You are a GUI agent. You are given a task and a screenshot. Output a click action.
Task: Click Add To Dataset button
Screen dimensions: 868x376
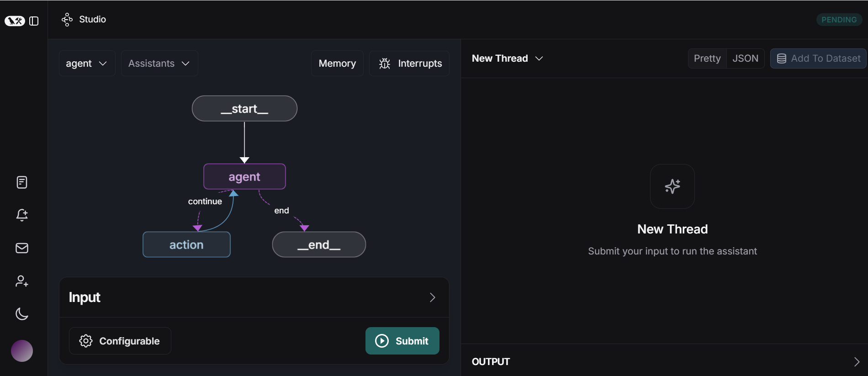click(x=818, y=58)
